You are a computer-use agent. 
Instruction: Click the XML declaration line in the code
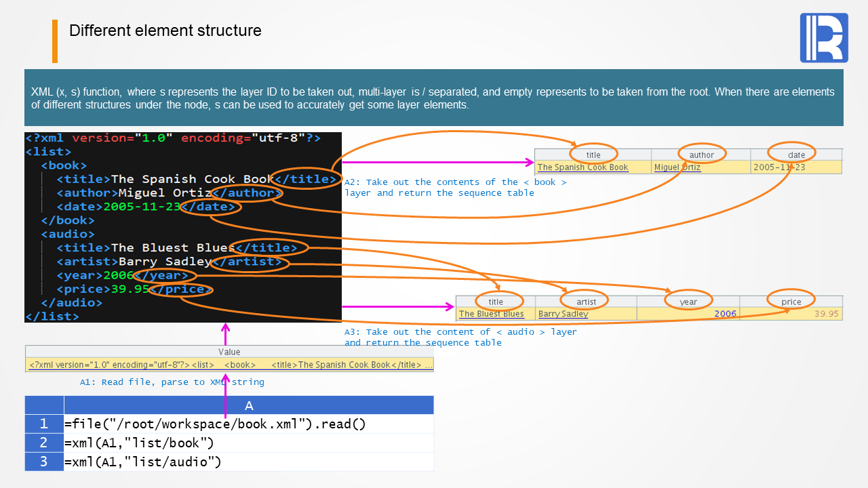coord(173,138)
